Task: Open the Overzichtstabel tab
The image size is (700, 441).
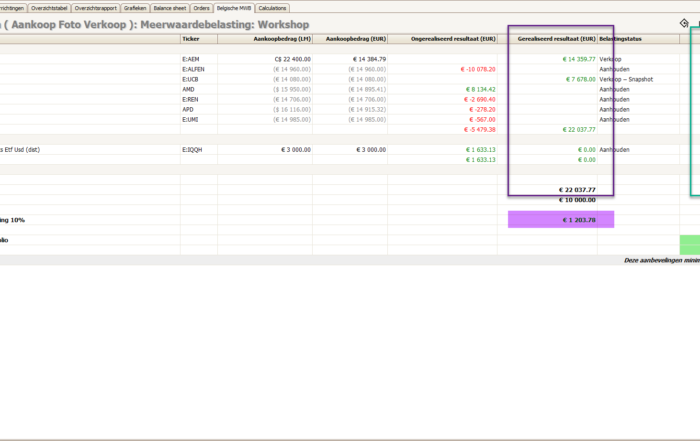Action: tap(49, 8)
